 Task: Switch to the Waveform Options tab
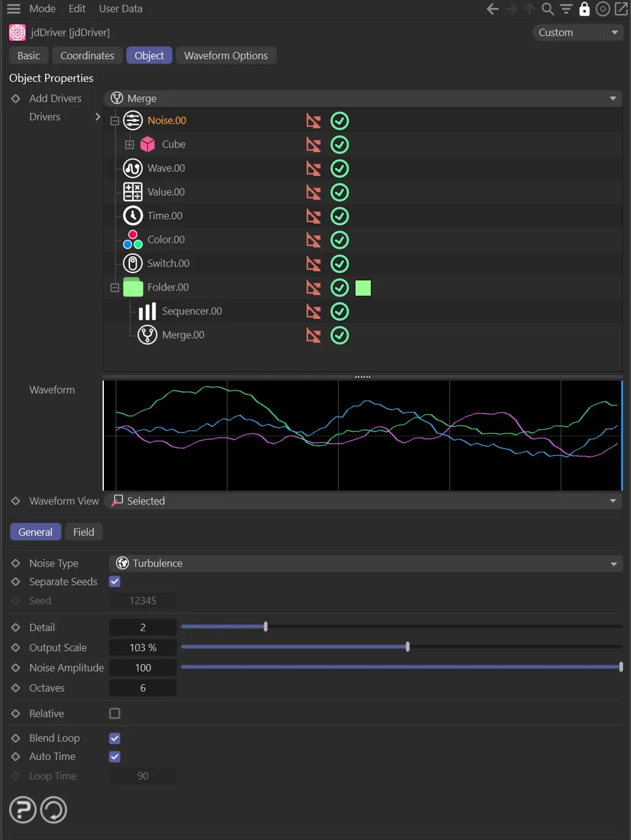tap(226, 55)
